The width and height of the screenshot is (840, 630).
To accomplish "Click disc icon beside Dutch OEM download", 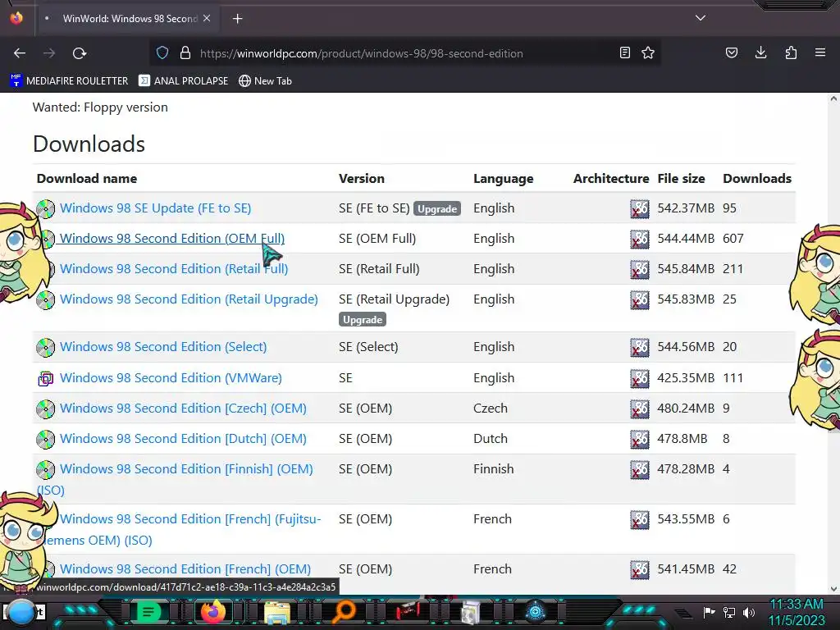I will 46,440.
